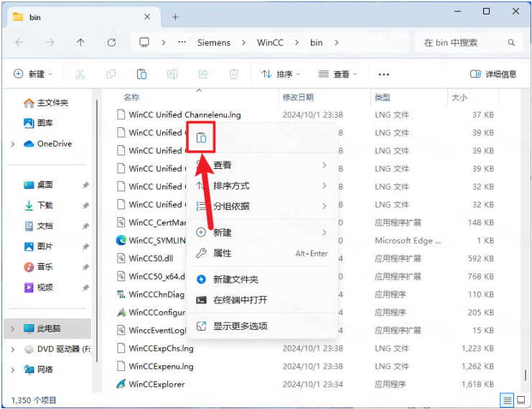Click the paste clipboard icon in toolbar
This screenshot has height=409, width=532.
click(141, 74)
